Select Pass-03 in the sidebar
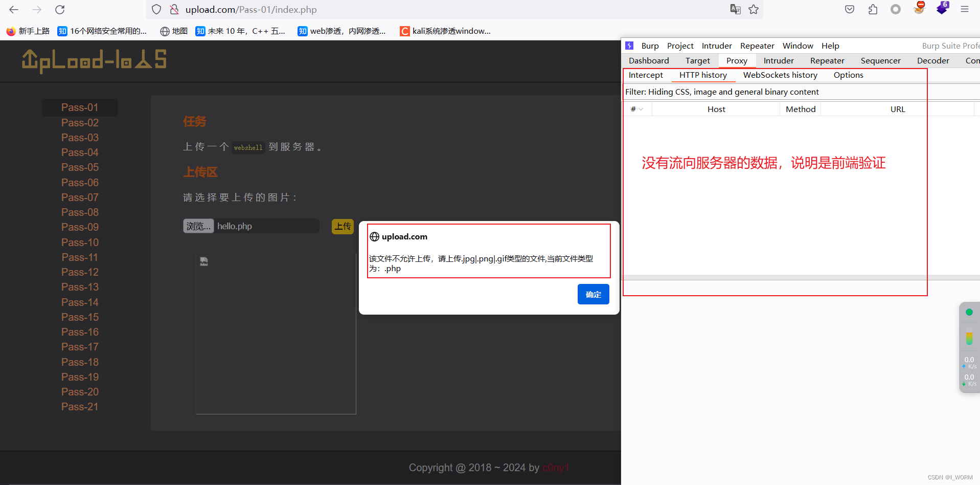Screen dimensions: 980x485 pyautogui.click(x=80, y=138)
